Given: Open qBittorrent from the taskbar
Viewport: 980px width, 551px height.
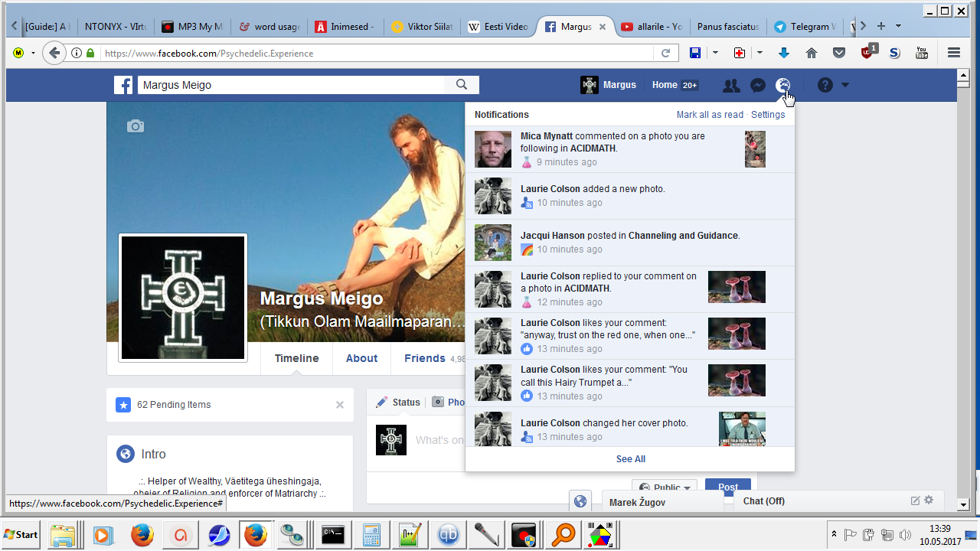Looking at the screenshot, I should 449,534.
